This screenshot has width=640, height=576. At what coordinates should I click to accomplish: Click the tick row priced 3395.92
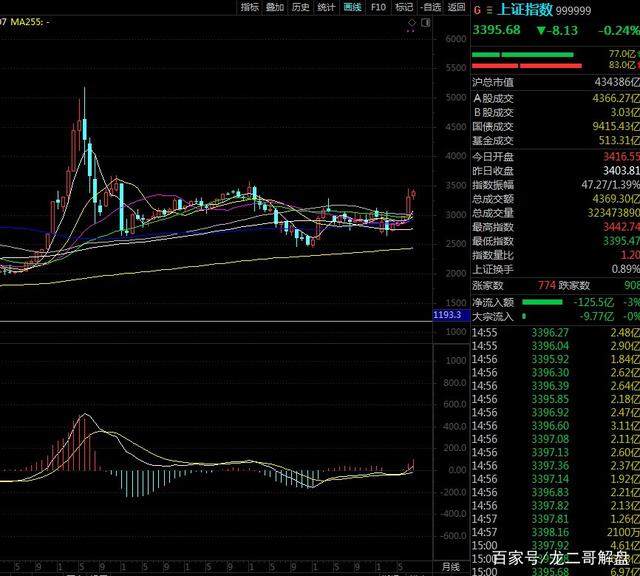pyautogui.click(x=556, y=359)
